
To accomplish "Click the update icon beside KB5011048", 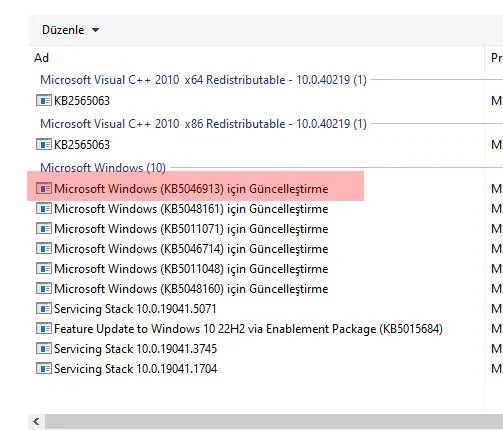I will coord(44,269).
